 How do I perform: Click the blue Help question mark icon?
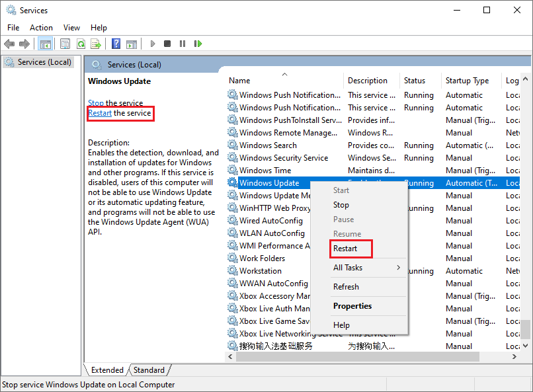[116, 44]
